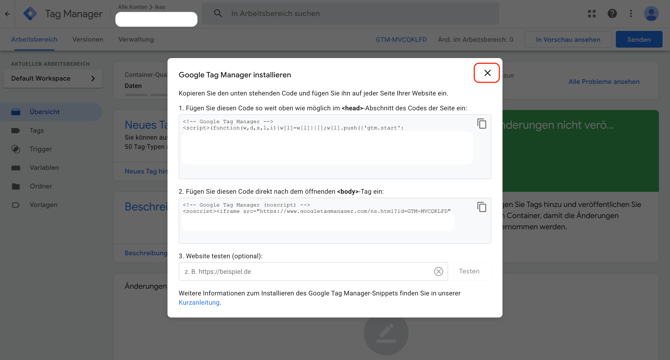Image resolution: width=670 pixels, height=360 pixels.
Task: Click the Ordner folder icon
Action: (16, 186)
